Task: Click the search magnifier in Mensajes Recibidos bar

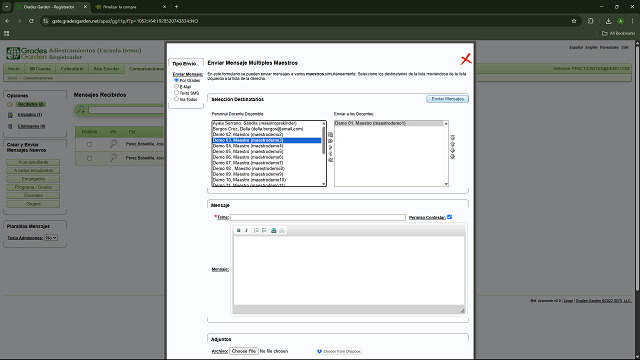Action: click(81, 109)
